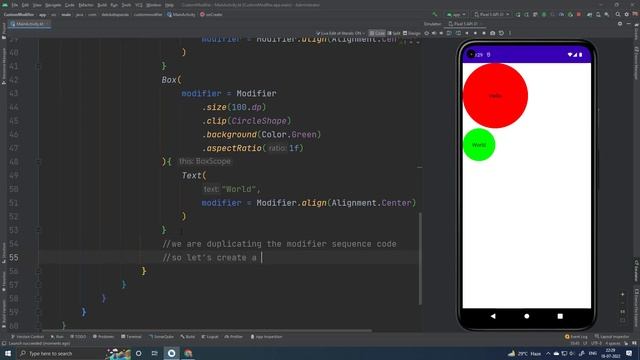Click onCreate in the breadcrumb bar

(x=211, y=14)
